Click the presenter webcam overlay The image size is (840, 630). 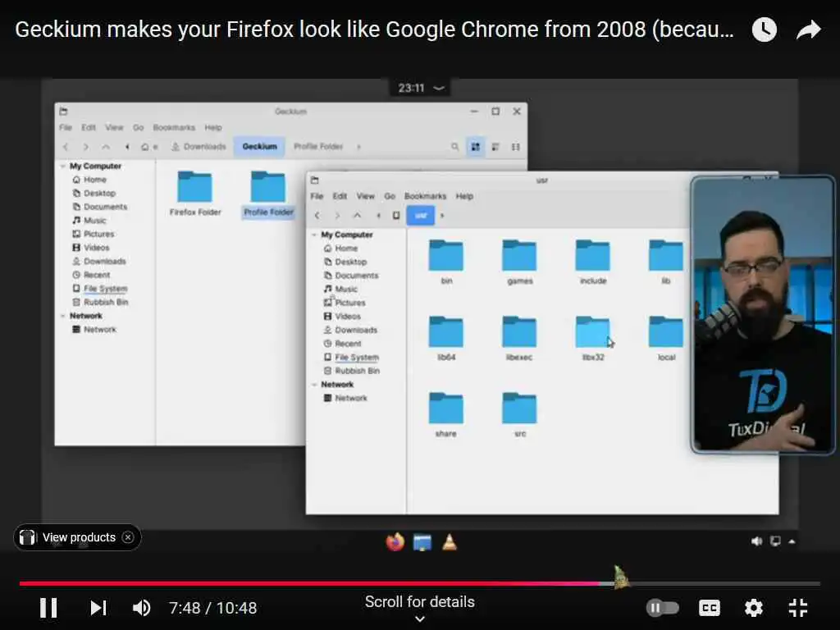pyautogui.click(x=763, y=315)
